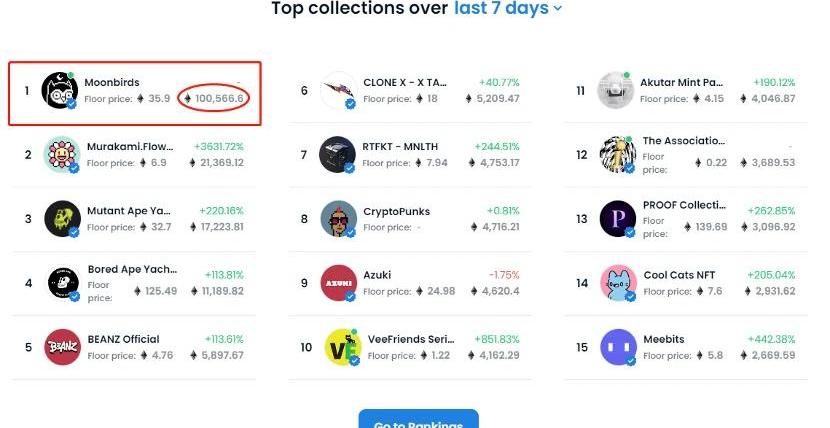Viewport: 830px width, 428px height.
Task: Open the Moonbirds owl avatar
Action: pos(60,90)
